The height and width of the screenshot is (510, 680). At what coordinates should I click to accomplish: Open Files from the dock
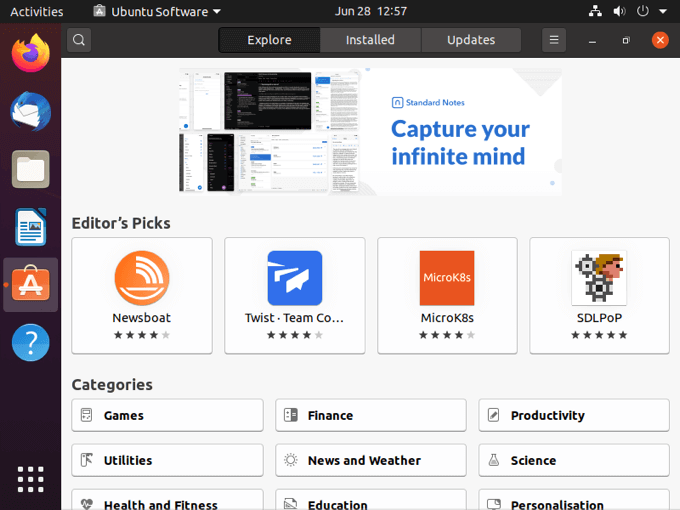coord(31,169)
